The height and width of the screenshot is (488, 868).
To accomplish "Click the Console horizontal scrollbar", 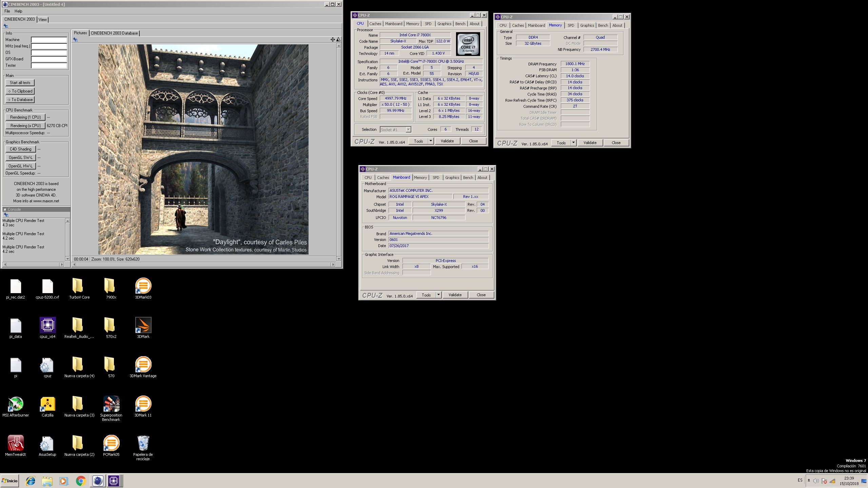I will coord(33,264).
